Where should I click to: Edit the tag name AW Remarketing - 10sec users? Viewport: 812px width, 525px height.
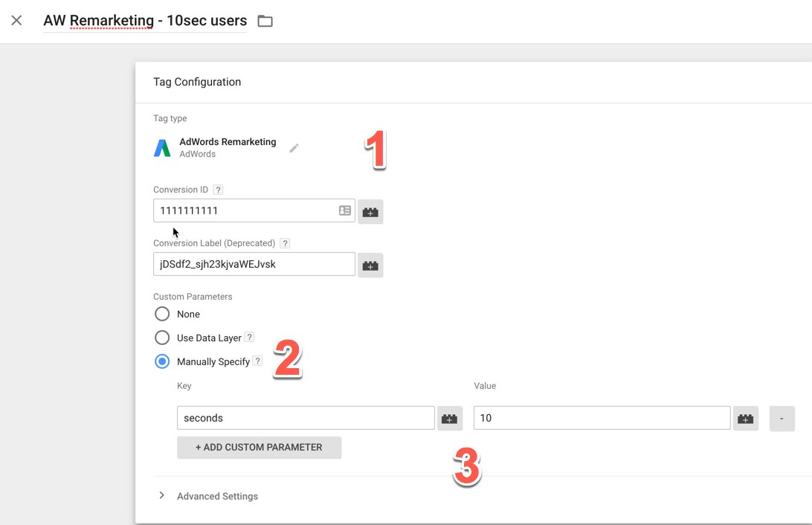click(x=145, y=21)
